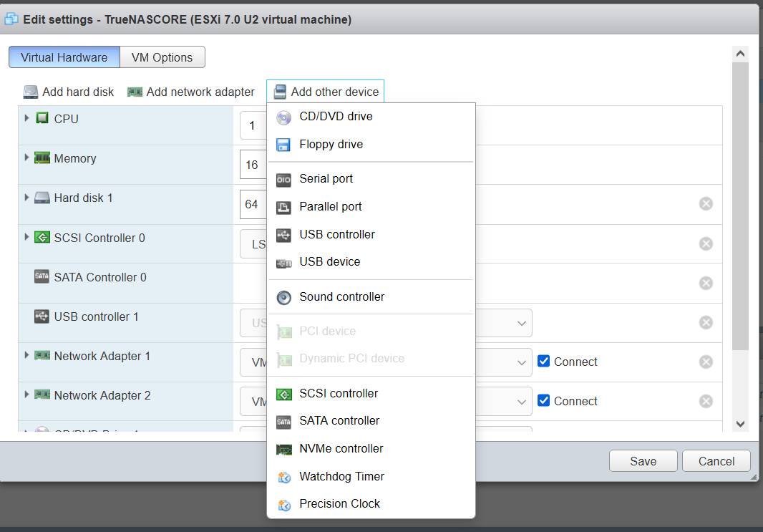Toggle Connect checkbox for Network Adapter 1
Image resolution: width=763 pixels, height=532 pixels.
(544, 361)
